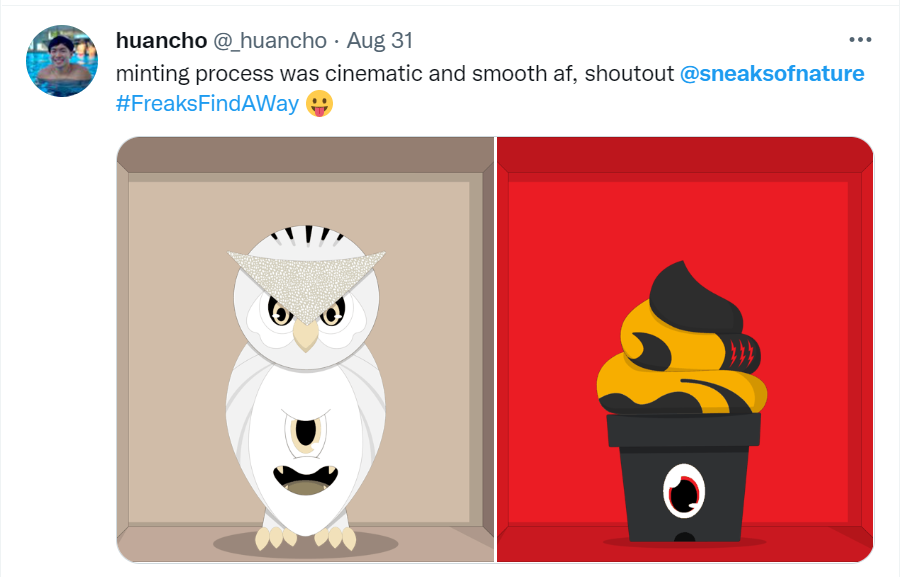Image resolution: width=902 pixels, height=577 pixels.
Task: Click the eye on the black ice cream cup
Action: point(684,492)
